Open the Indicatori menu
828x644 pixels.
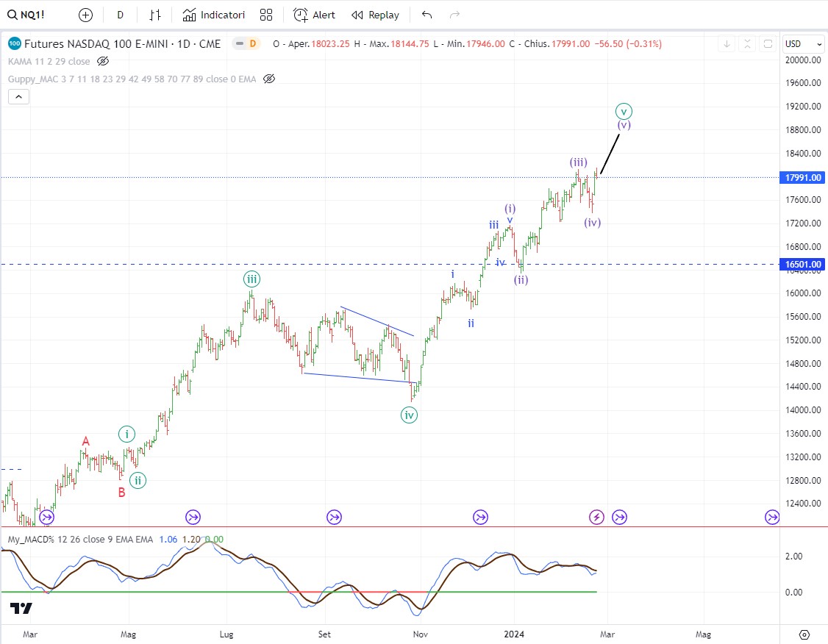214,15
